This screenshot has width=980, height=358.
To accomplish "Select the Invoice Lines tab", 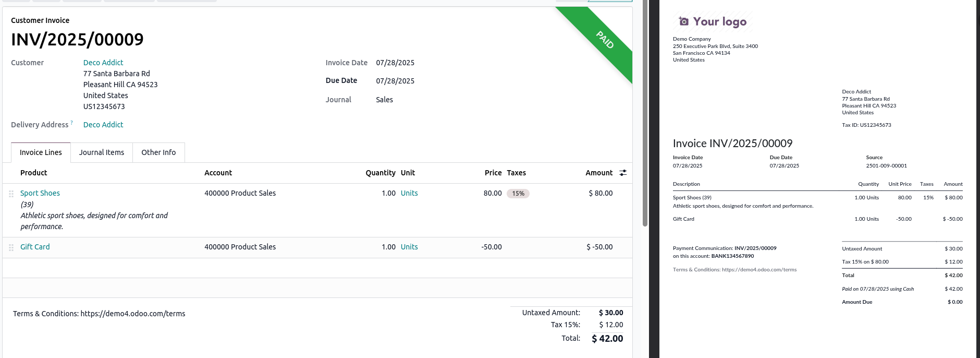I will pos(41,152).
